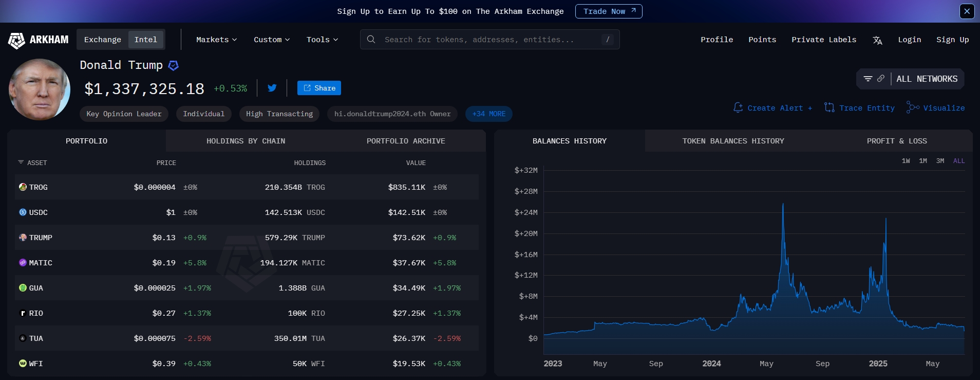The height and width of the screenshot is (380, 980).
Task: Click the total $1,337,325.18 balance
Action: click(144, 89)
